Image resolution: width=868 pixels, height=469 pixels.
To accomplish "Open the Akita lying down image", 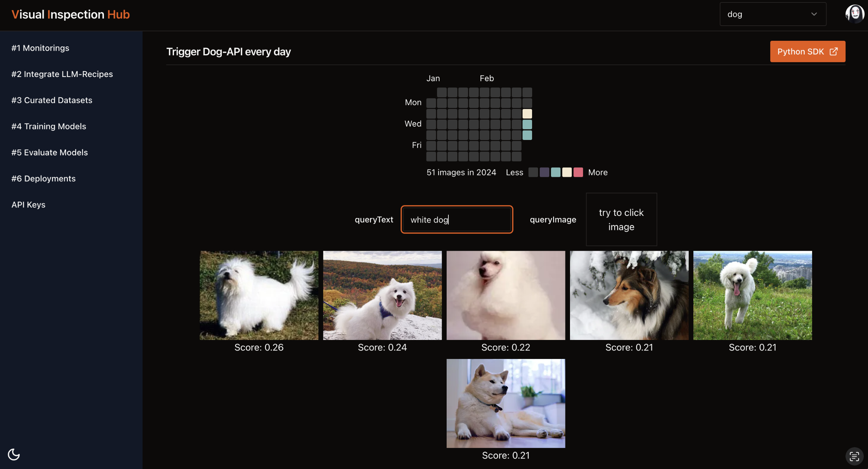I will pos(506,403).
